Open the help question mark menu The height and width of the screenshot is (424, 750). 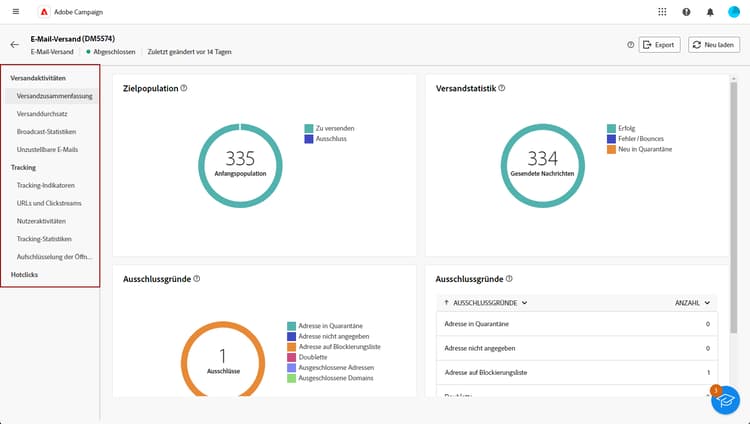click(x=686, y=12)
